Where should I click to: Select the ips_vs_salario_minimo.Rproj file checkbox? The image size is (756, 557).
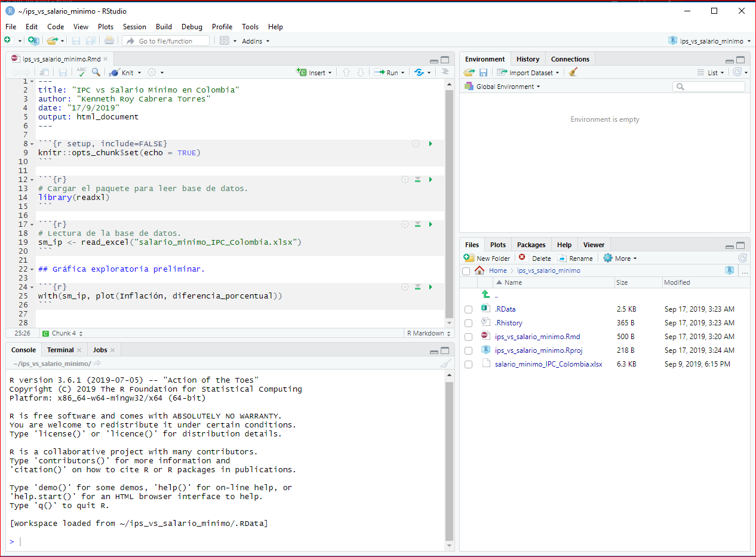[x=468, y=350]
